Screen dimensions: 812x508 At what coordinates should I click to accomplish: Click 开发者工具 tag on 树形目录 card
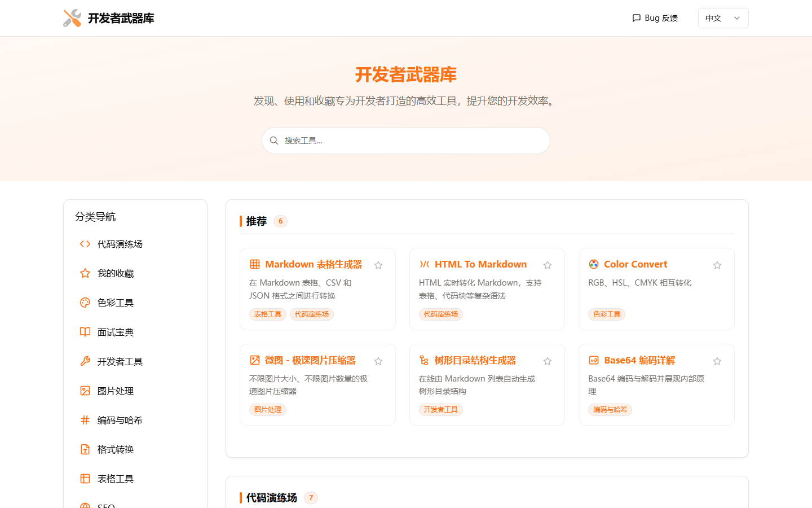(441, 410)
